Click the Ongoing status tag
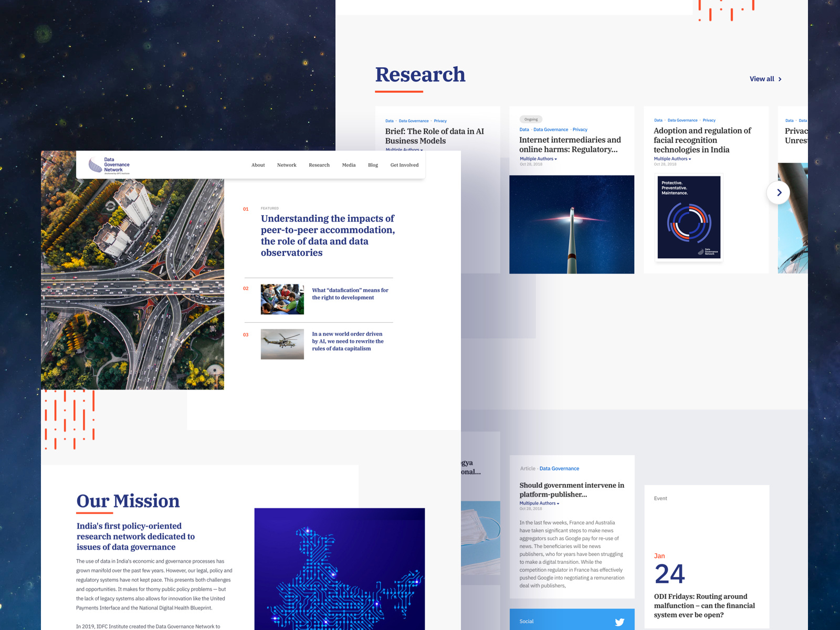 (x=531, y=119)
